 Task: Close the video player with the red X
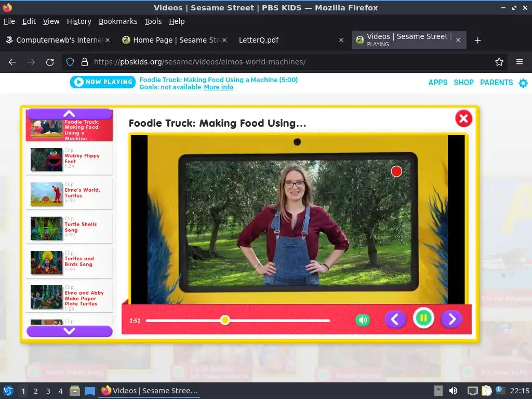point(463,118)
